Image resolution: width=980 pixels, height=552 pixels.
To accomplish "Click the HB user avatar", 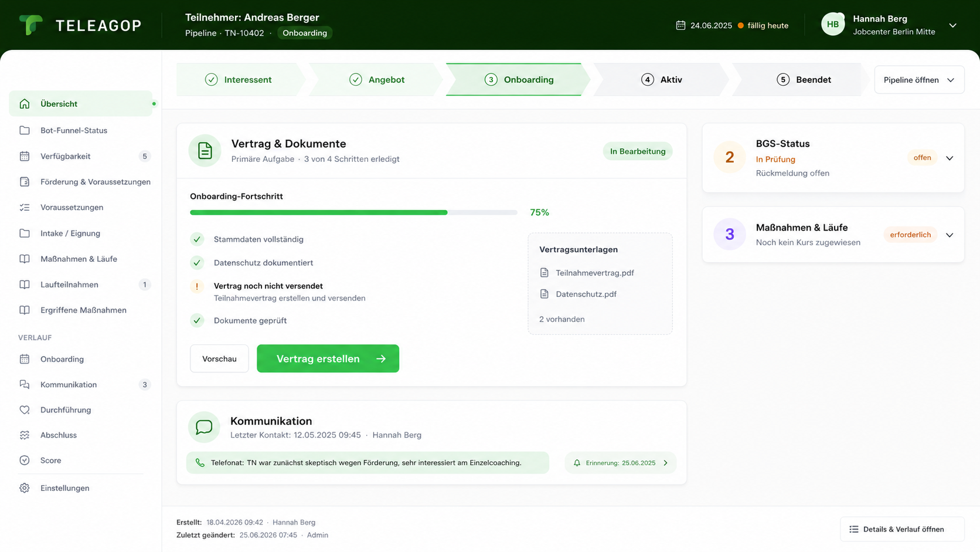I will tap(833, 25).
